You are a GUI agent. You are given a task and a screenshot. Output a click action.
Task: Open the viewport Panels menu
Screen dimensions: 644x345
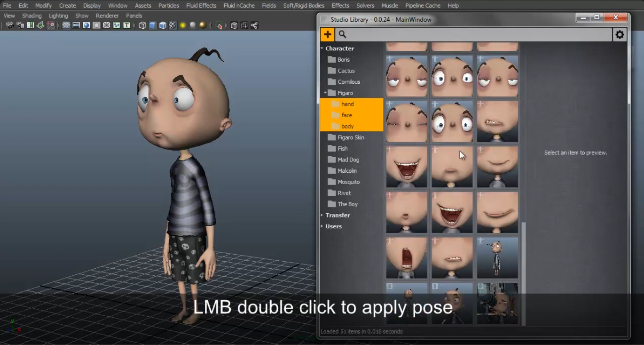[x=134, y=16]
